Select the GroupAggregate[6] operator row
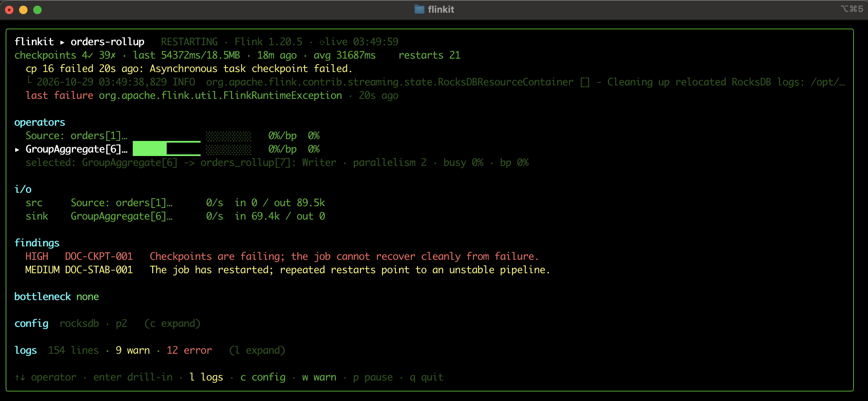868x401 pixels. tap(167, 149)
